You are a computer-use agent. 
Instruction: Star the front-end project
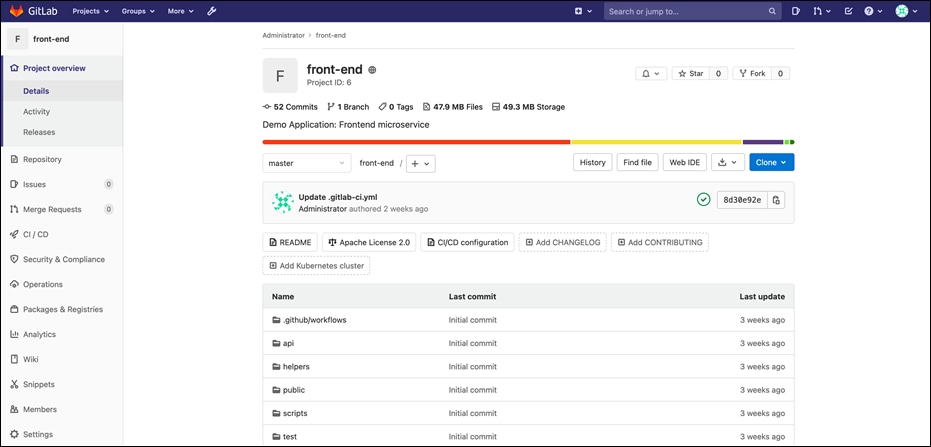pos(690,73)
